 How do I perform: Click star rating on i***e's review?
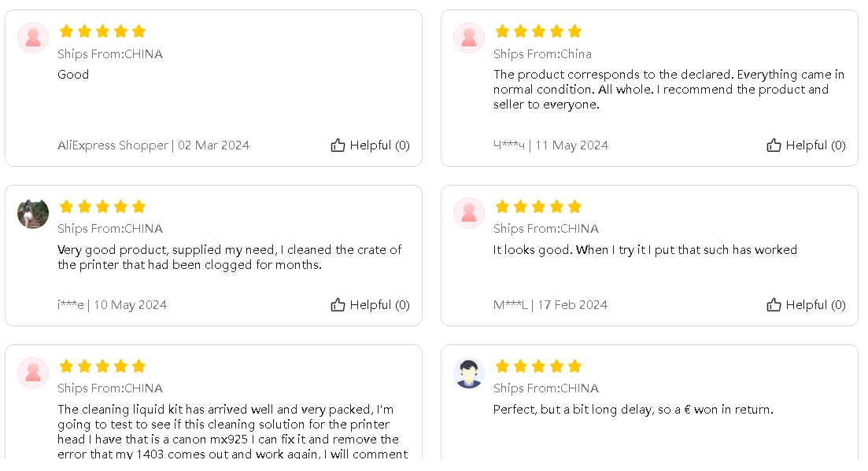click(102, 207)
